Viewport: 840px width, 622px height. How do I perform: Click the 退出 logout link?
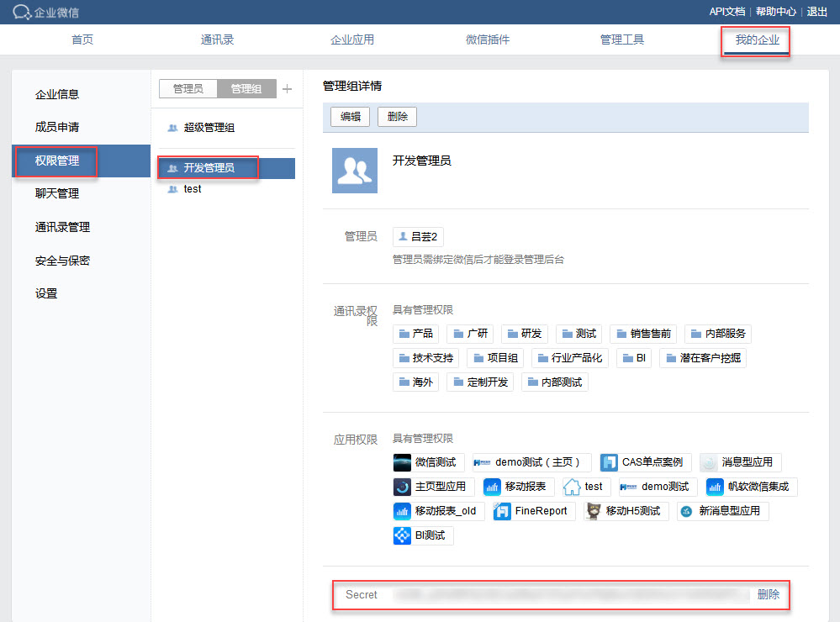pyautogui.click(x=817, y=12)
